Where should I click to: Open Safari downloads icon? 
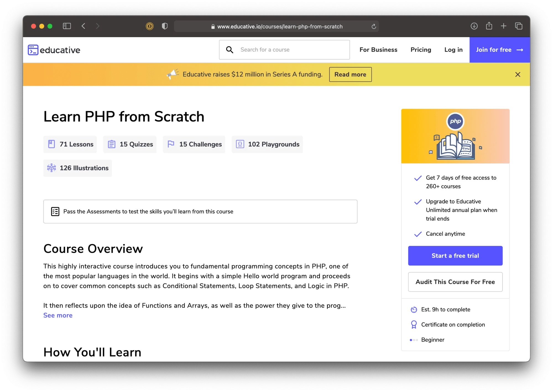point(474,26)
